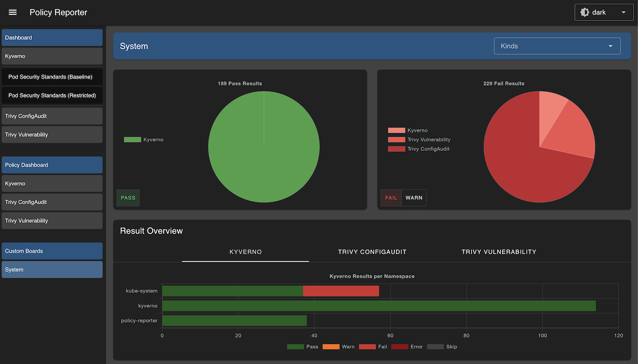Viewport: 638px width, 364px height.
Task: Click the 'Result Overview' heading
Action: click(x=152, y=231)
